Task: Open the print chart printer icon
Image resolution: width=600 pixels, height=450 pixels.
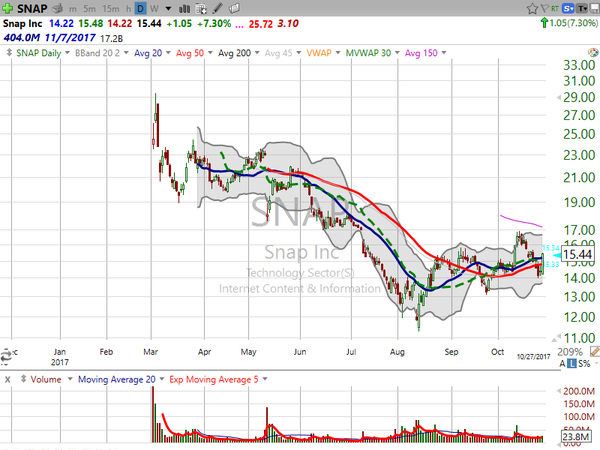Action: tap(58, 8)
